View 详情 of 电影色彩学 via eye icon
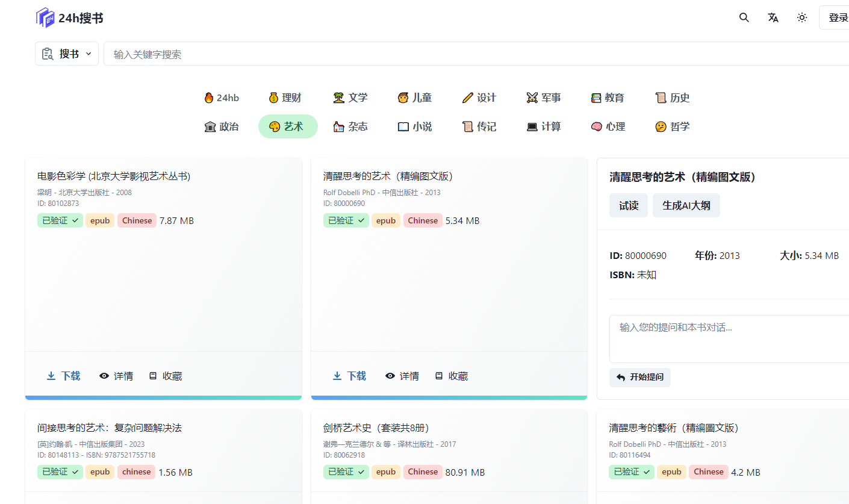 click(116, 376)
